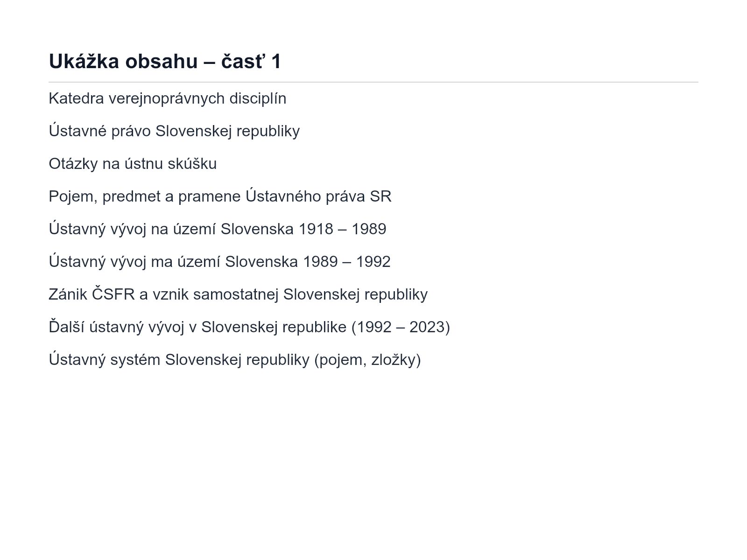Select Otázky na ústnu skúšku text

pos(133,164)
